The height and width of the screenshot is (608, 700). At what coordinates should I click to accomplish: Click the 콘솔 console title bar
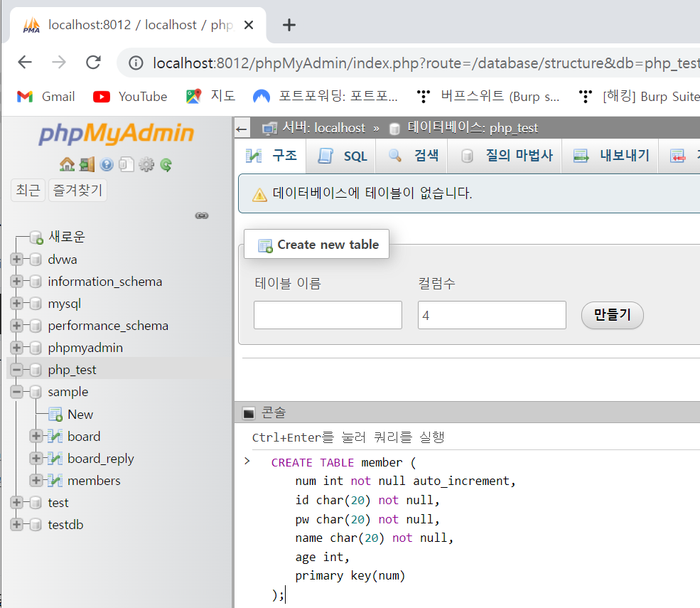pos(467,412)
